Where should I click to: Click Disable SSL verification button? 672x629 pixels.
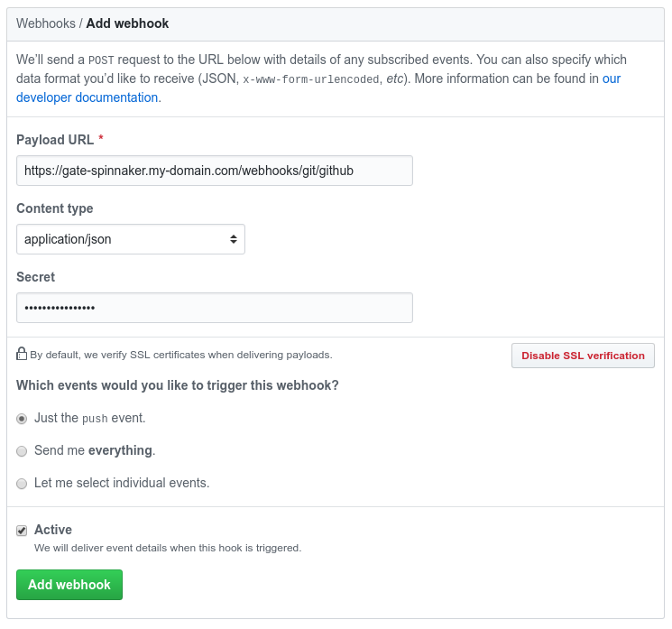(x=583, y=356)
